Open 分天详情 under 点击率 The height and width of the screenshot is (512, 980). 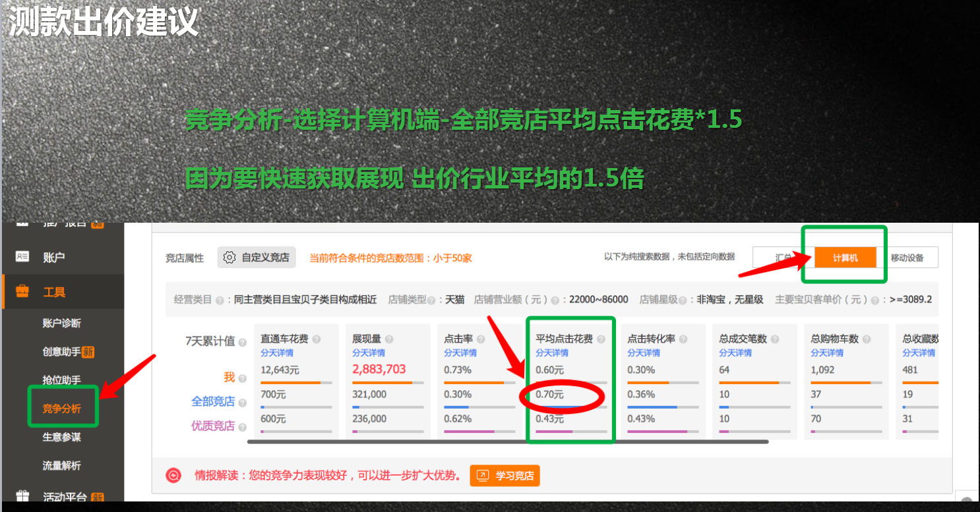pos(460,353)
